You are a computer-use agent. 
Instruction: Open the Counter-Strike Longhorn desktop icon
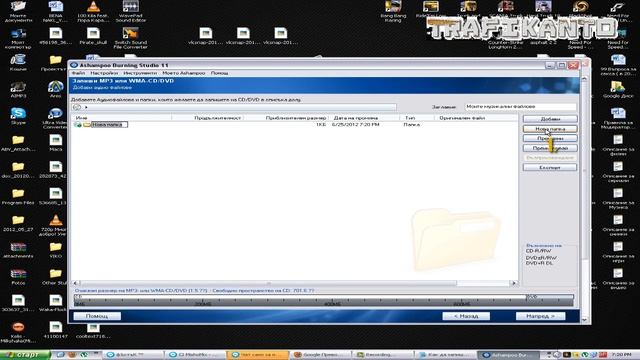click(x=505, y=44)
